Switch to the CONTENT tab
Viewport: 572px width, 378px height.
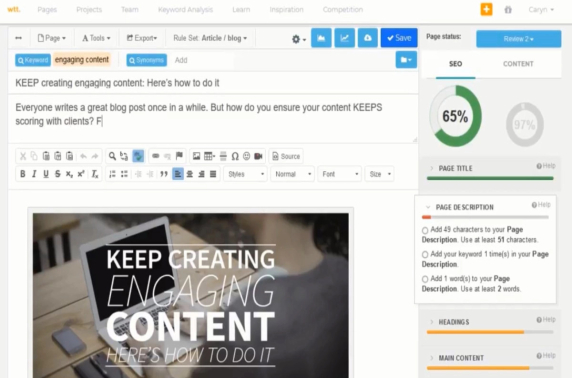pos(518,64)
